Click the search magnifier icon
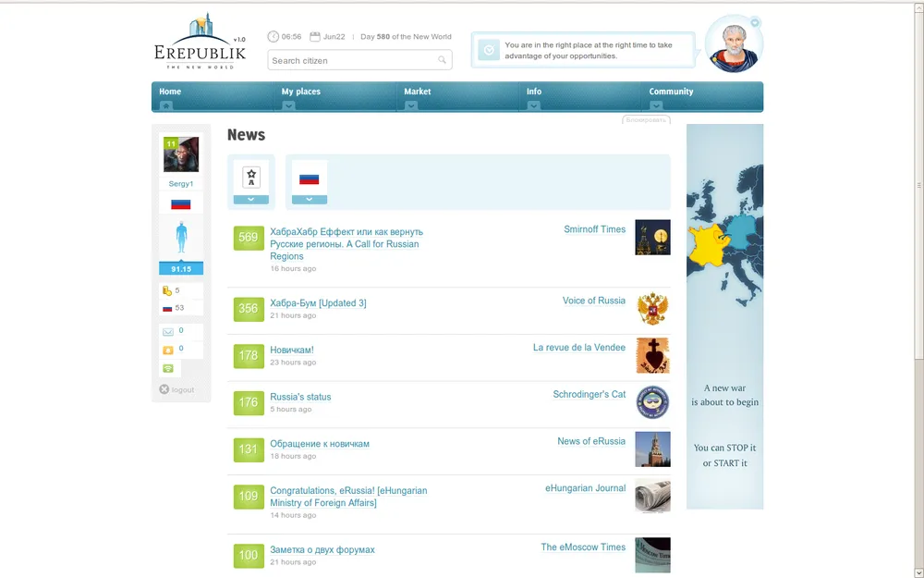 pos(442,60)
